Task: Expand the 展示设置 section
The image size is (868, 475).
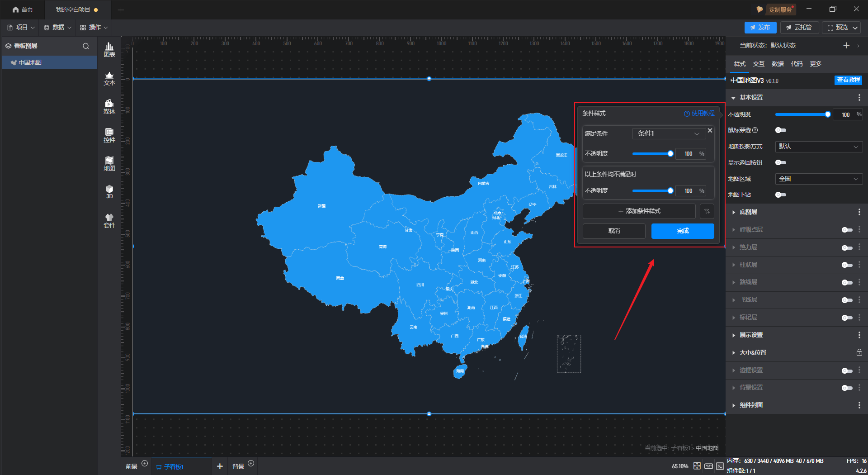Action: [733, 335]
